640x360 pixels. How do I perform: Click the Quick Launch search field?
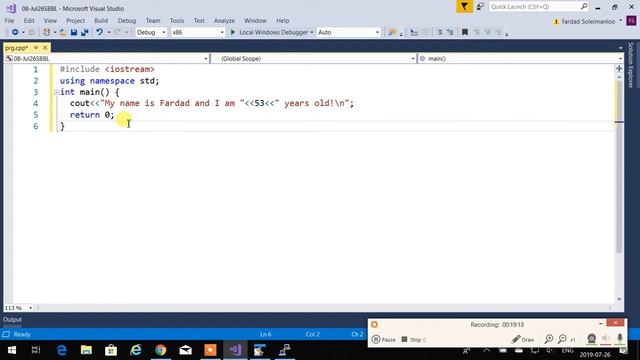click(534, 7)
